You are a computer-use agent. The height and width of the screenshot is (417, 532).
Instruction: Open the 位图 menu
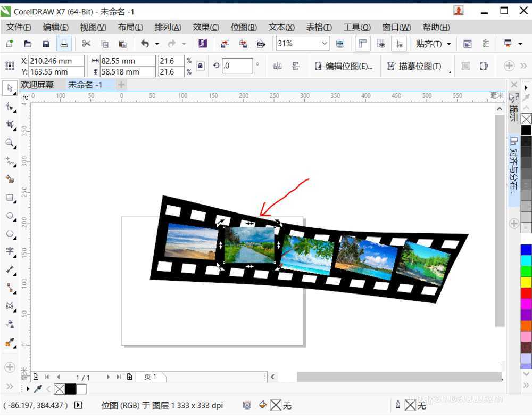[244, 27]
